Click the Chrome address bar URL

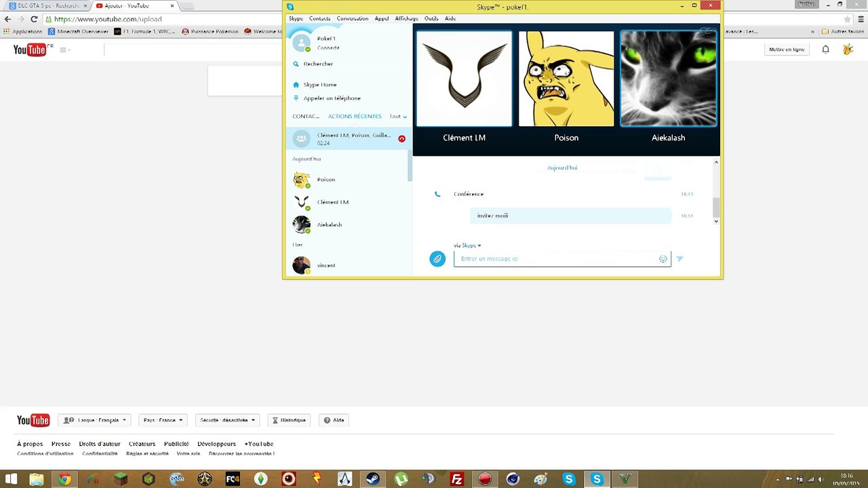pyautogui.click(x=108, y=19)
